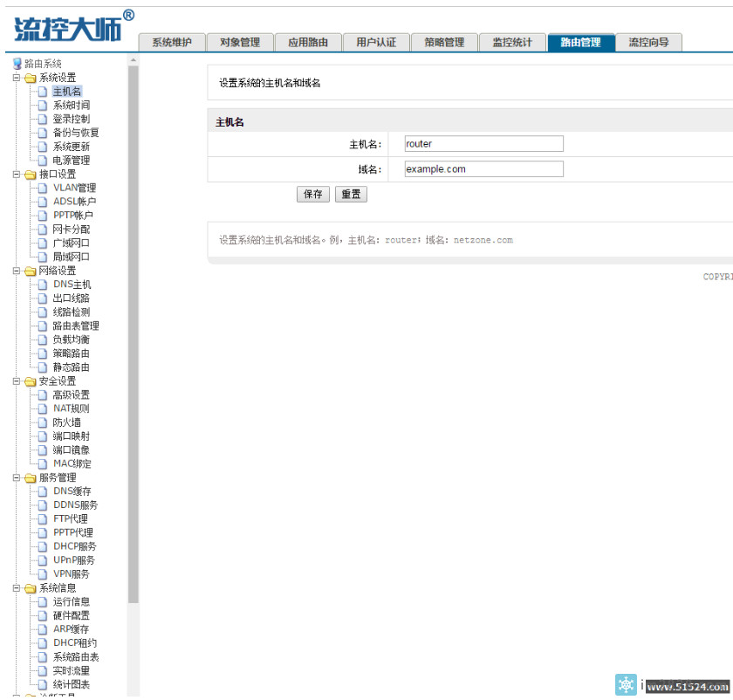The width and height of the screenshot is (733, 700).
Task: Collapse the 服务管理 tree node
Action: click(17, 478)
